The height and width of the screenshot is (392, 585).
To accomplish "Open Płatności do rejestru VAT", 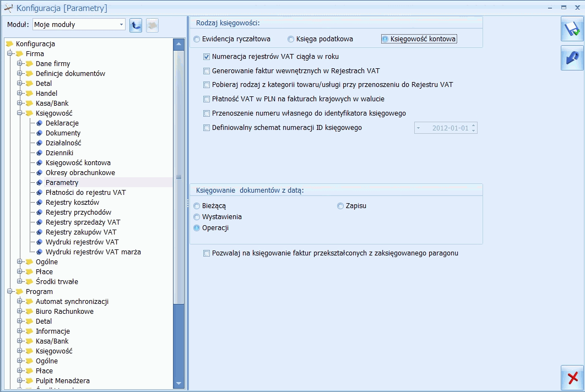I will coord(85,193).
